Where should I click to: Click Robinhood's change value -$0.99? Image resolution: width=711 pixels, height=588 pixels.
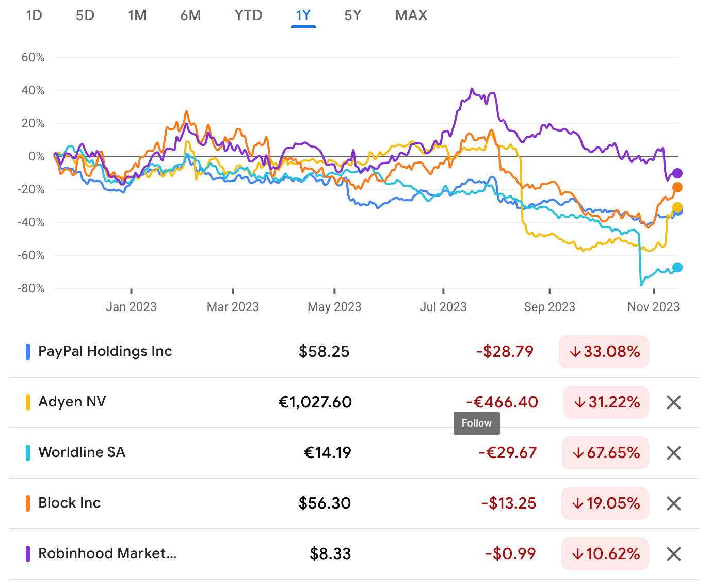coord(510,554)
